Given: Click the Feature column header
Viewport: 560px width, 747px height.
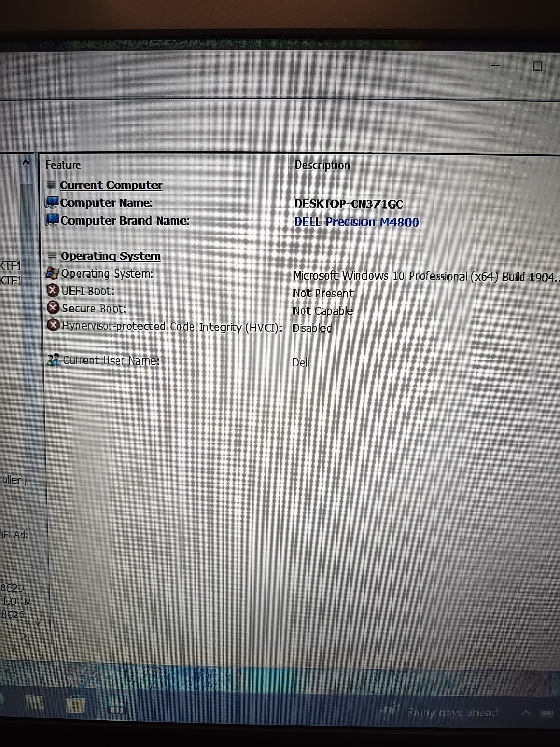Looking at the screenshot, I should [63, 165].
